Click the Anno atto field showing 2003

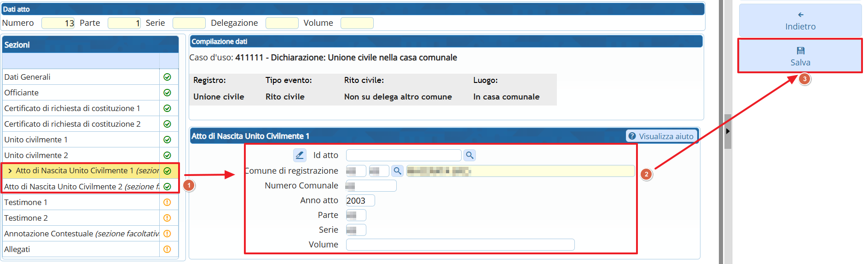[360, 200]
